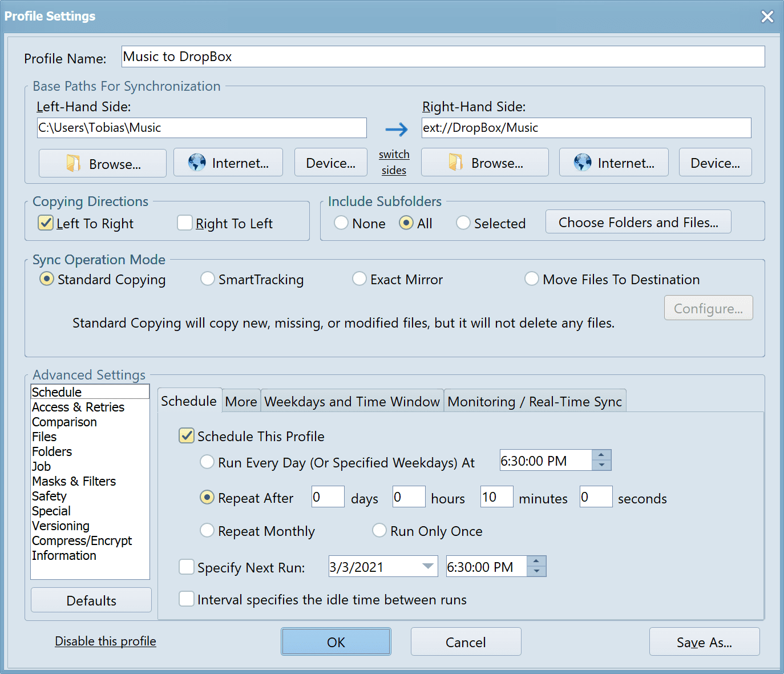This screenshot has width=784, height=674.
Task: Enable Specify Next Run
Action: pyautogui.click(x=187, y=567)
